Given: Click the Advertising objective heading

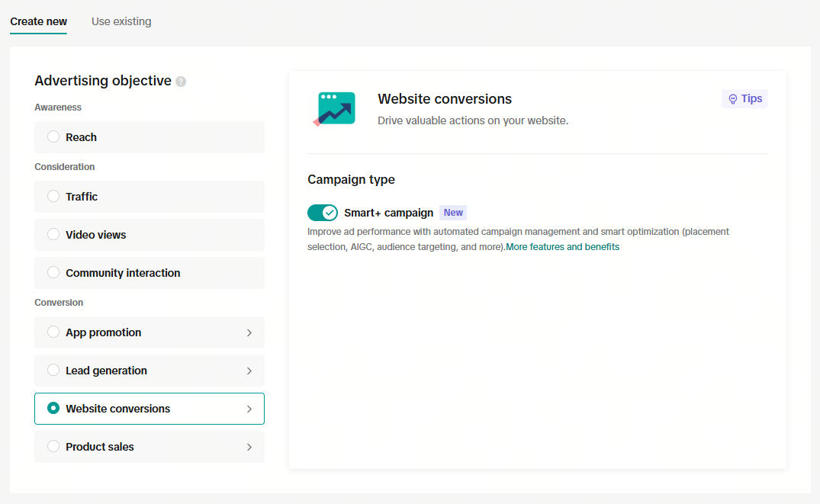Looking at the screenshot, I should [103, 81].
